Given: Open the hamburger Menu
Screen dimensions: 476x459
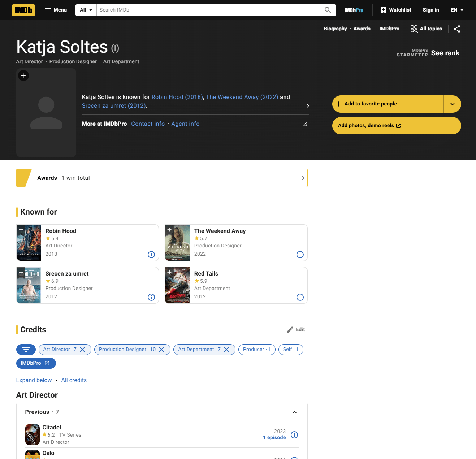Looking at the screenshot, I should click(x=56, y=10).
